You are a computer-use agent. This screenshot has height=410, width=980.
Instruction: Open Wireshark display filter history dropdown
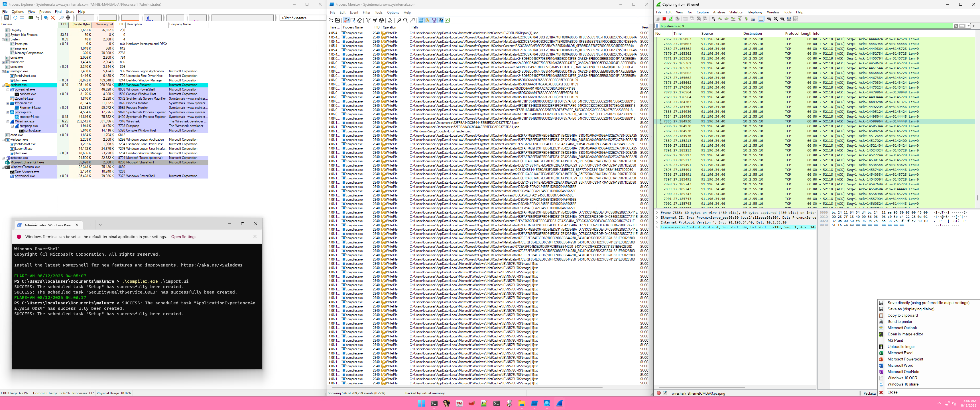point(969,26)
